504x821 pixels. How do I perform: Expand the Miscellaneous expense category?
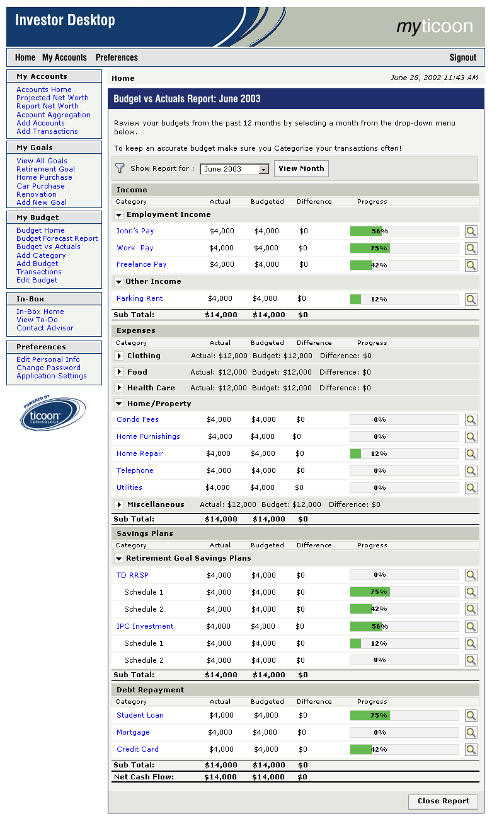(119, 505)
